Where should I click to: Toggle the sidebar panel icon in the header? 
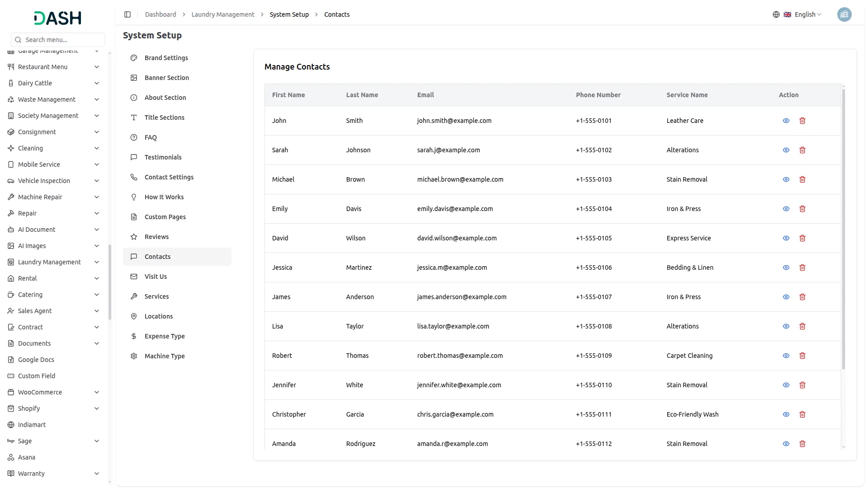pyautogui.click(x=127, y=14)
